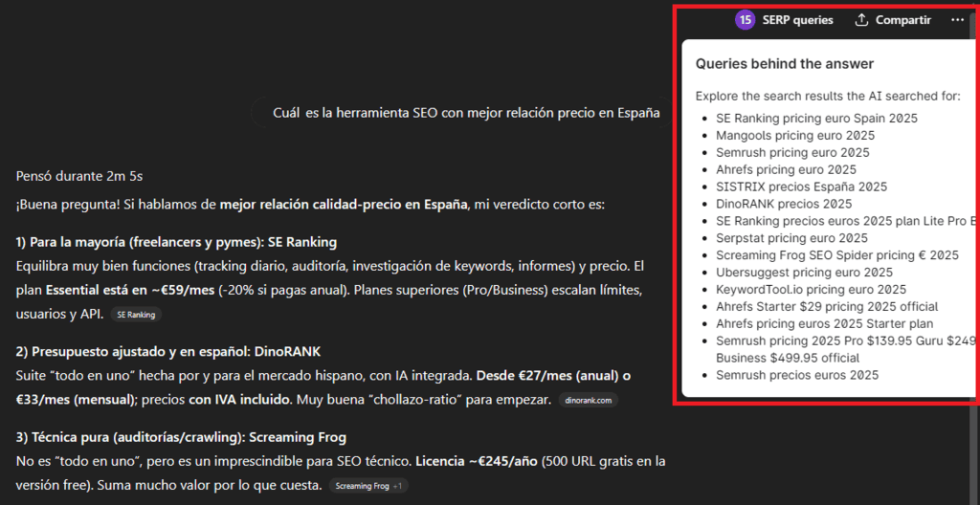Select 'Semrush pricing euro 2025' query
Image resolution: width=980 pixels, height=505 pixels.
tap(792, 153)
